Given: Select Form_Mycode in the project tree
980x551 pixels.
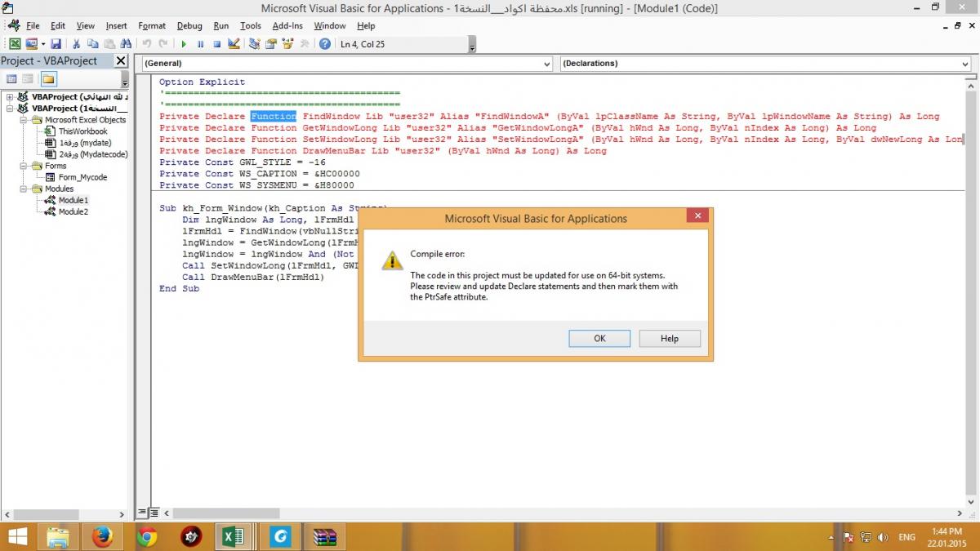Looking at the screenshot, I should click(82, 177).
